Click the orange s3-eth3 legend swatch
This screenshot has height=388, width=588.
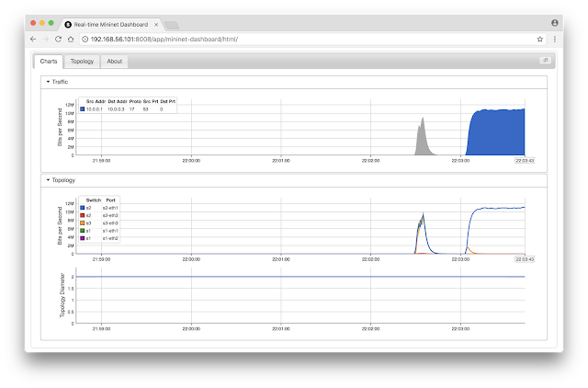click(82, 223)
